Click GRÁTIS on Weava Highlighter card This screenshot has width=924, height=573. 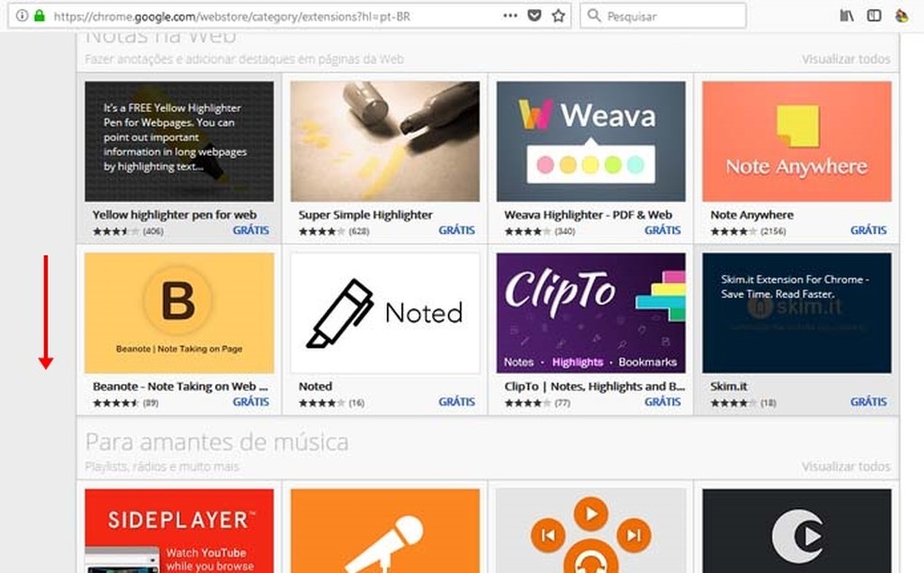tap(662, 230)
